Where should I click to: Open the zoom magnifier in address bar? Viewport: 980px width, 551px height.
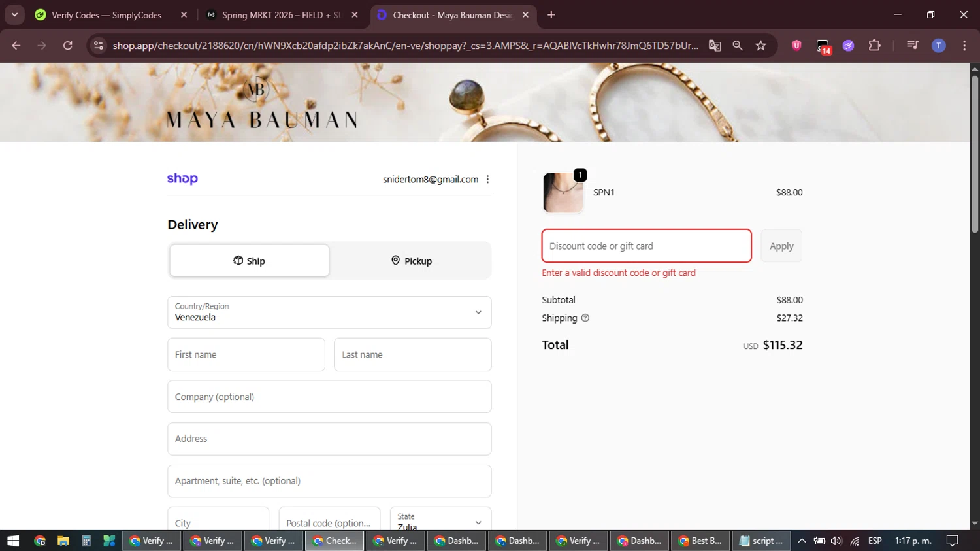click(x=738, y=45)
